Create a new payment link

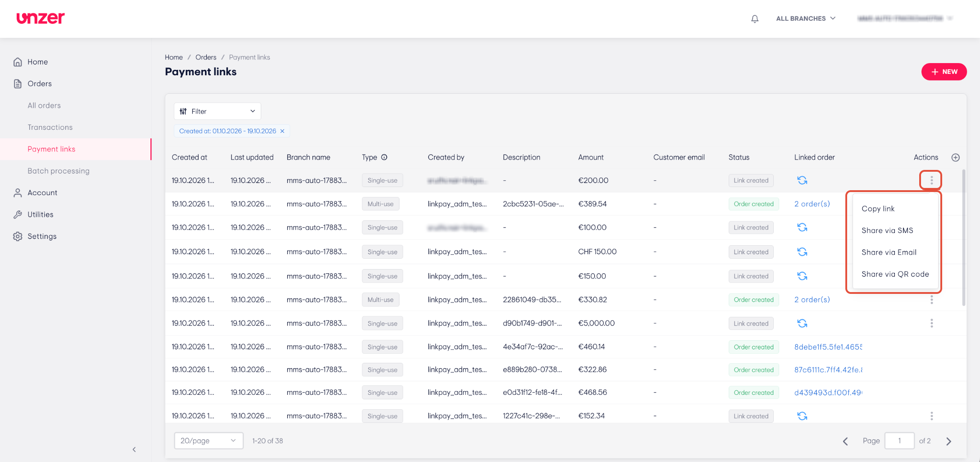[x=944, y=72]
